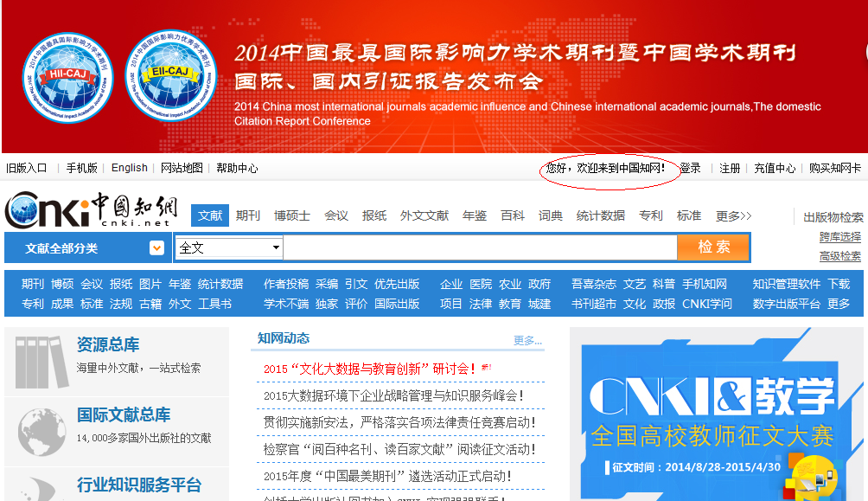Click 古籍 in the blue navigation
868x501 pixels.
[x=150, y=304]
